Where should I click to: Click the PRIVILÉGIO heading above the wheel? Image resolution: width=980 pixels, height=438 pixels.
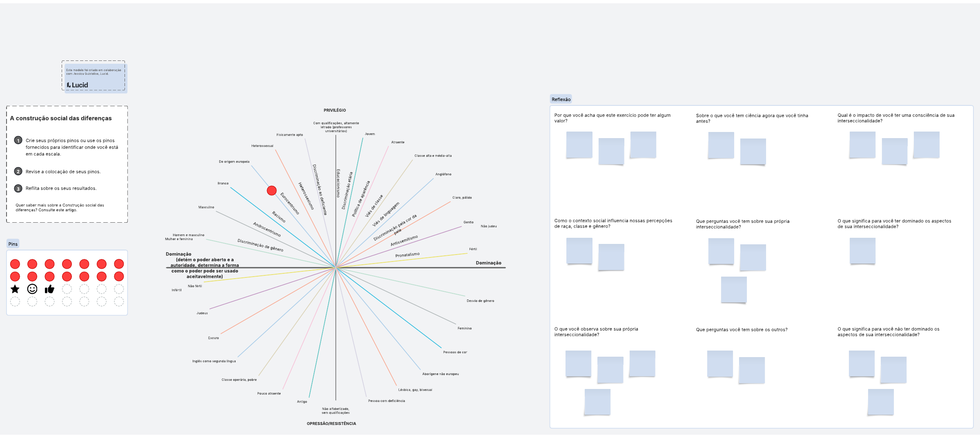click(x=335, y=110)
